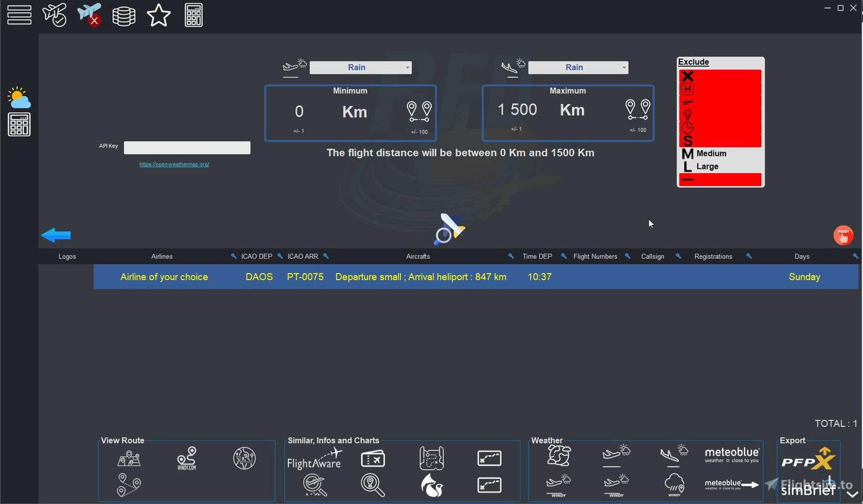
Task: Click the Airlines column header
Action: coord(162,256)
